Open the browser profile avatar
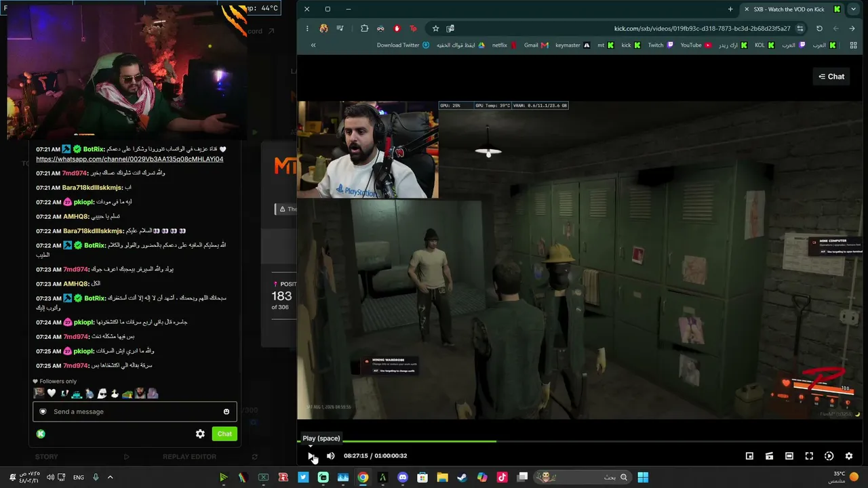The image size is (868, 488). pos(323,28)
